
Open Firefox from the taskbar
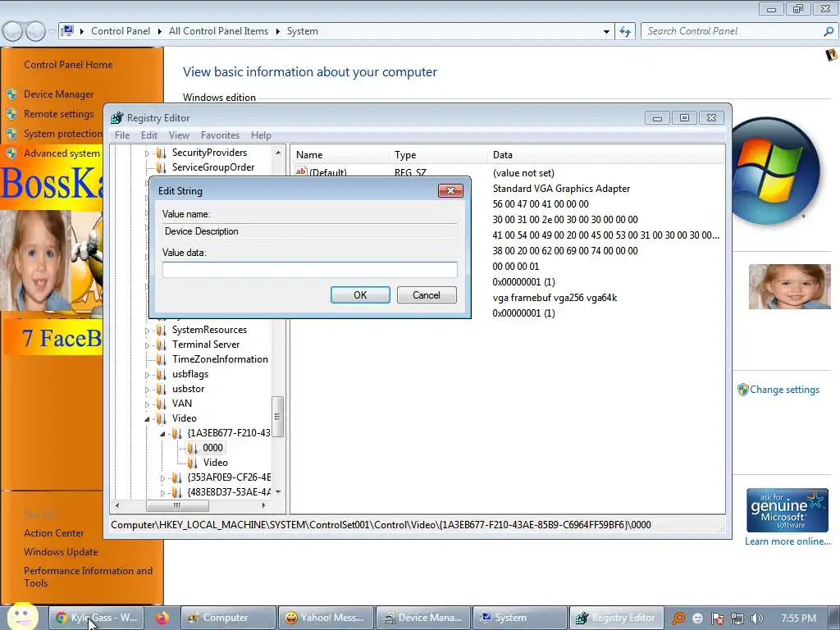point(162,618)
